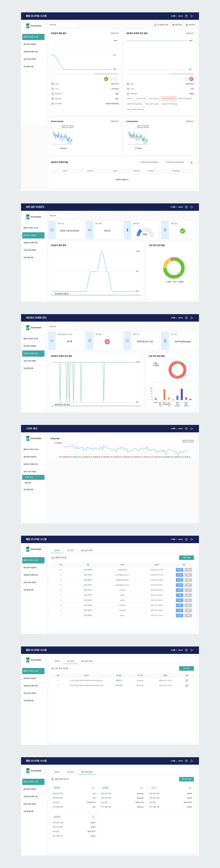
Task: Toggle Vibration legend in Smart sensor chart
Action: (x=63, y=148)
